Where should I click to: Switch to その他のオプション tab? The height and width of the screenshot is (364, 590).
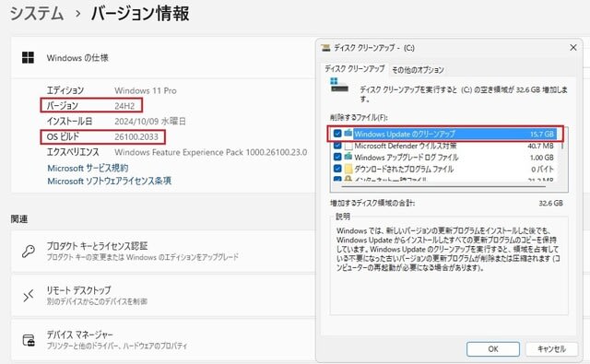point(418,70)
